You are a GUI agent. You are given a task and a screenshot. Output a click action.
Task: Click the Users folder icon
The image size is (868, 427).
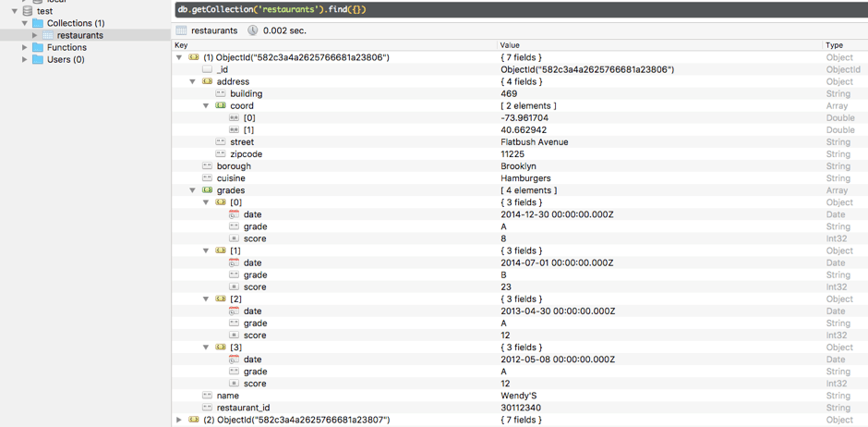pyautogui.click(x=38, y=59)
